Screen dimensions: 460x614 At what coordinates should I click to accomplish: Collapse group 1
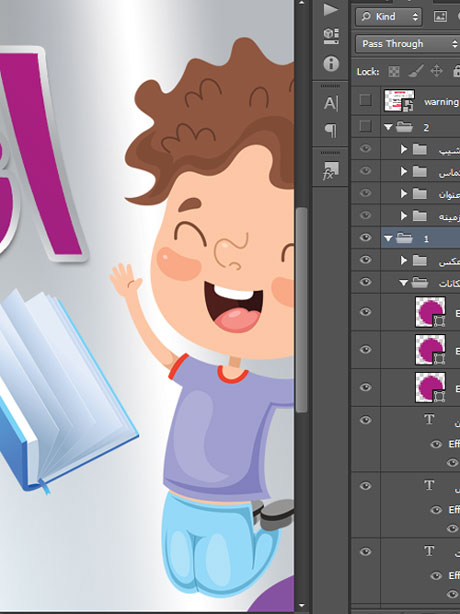point(388,238)
